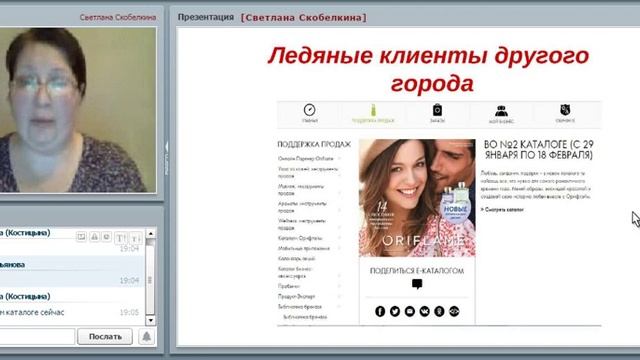Screen dimensions: 640x360
Task: Share e-catalog via VK icon
Action: click(424, 311)
